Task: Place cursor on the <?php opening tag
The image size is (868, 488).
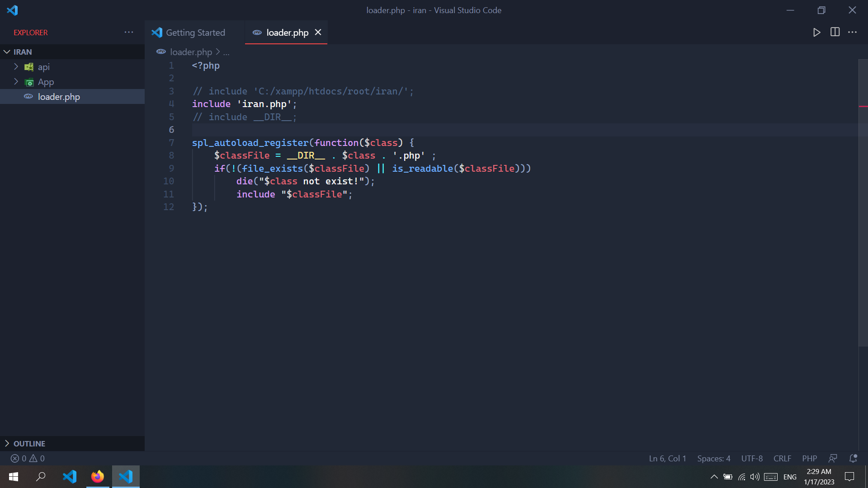Action: 206,66
